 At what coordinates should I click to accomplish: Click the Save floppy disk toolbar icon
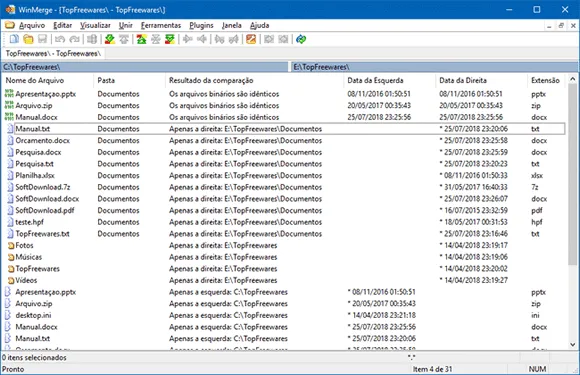(x=43, y=39)
